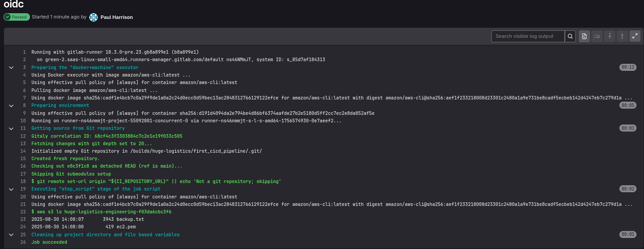Click Paul Harrison's avatar
Viewport: 644px width, 249px height.
point(93,17)
